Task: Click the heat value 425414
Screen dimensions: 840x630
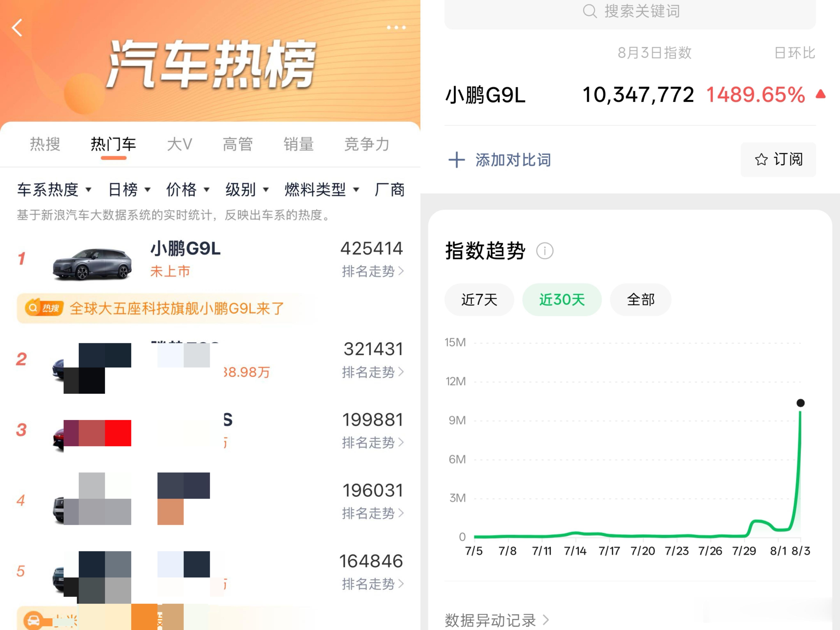Action: coord(371,248)
